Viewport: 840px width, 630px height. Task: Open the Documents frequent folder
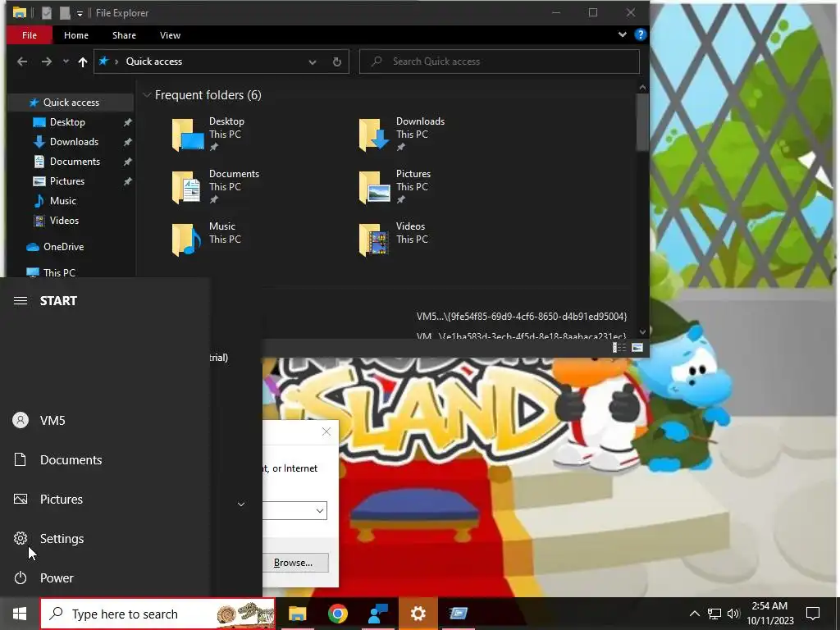[x=217, y=186]
